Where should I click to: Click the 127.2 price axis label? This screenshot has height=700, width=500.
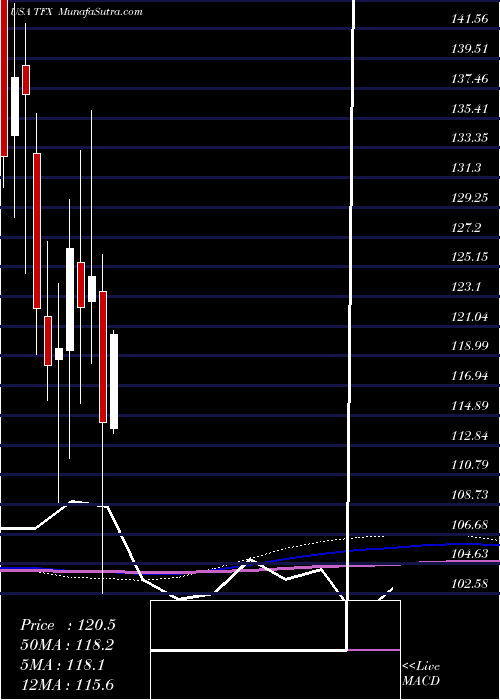click(466, 227)
